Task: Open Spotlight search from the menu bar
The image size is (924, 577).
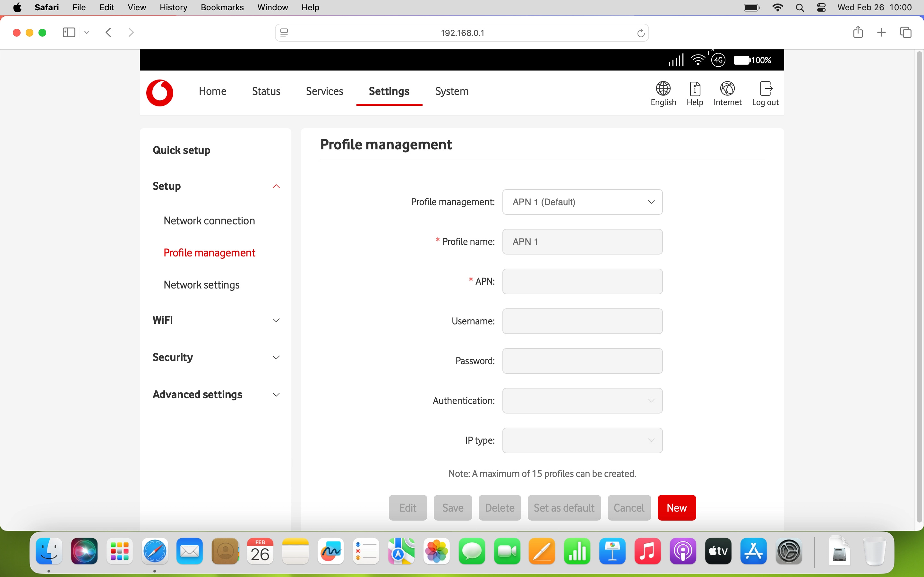Action: pyautogui.click(x=800, y=7)
